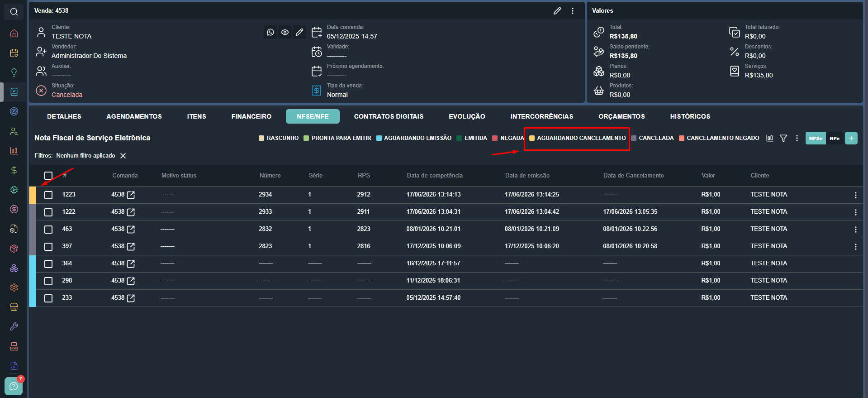Switch to NFe toggle button
Screen dimensions: 868x398
835,138
